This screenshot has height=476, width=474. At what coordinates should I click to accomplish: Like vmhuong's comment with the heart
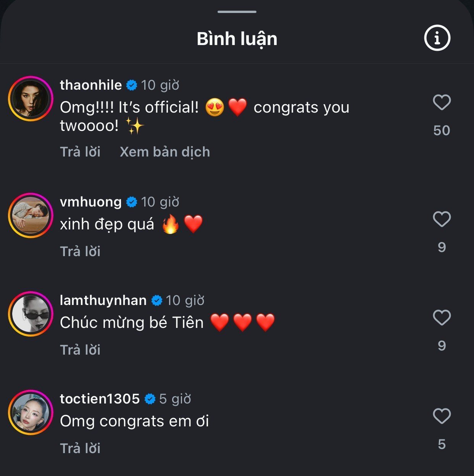(x=442, y=219)
